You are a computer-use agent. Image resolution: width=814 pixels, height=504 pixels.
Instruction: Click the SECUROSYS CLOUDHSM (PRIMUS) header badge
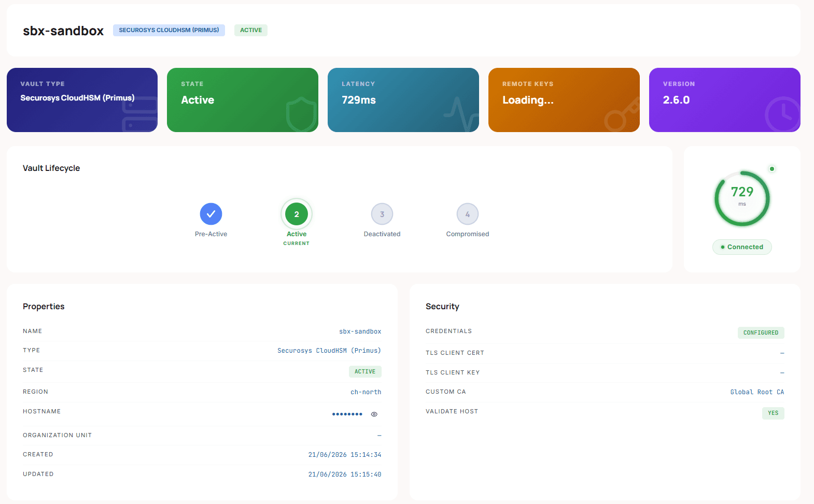coord(169,30)
